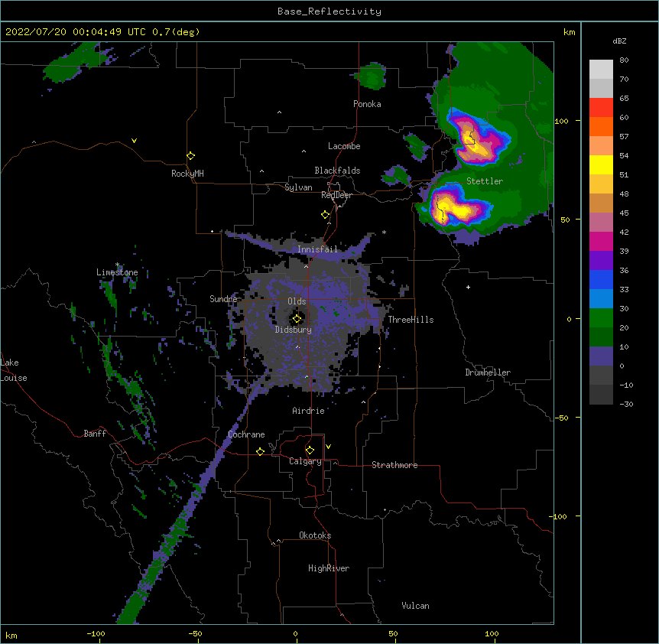This screenshot has width=659, height=644.
Task: Click the yellow diamond marker above the Calgary label
Action: (x=310, y=450)
